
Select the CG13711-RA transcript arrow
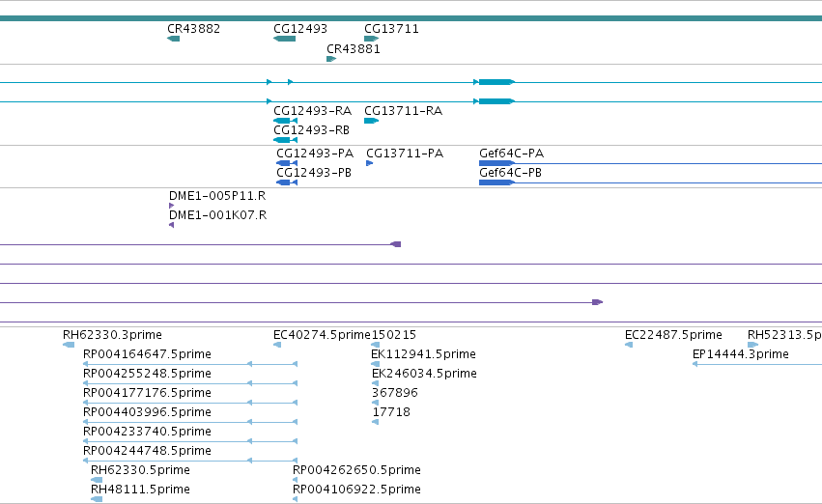click(372, 121)
